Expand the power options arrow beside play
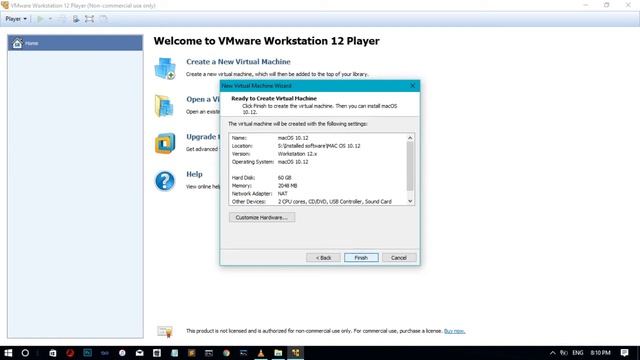Viewport: 640px width, 360px height. 50,19
